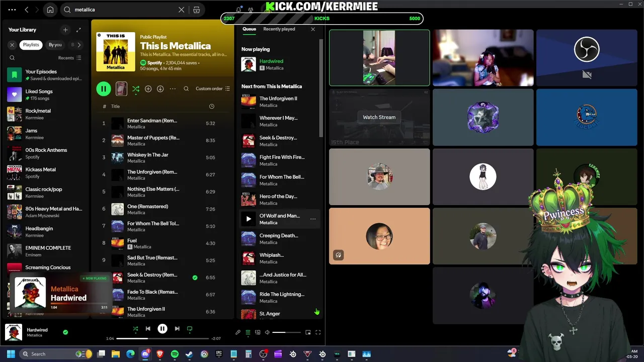Viewport: 644px width, 362px height.
Task: Click the search field containing metallica
Action: tap(123, 10)
